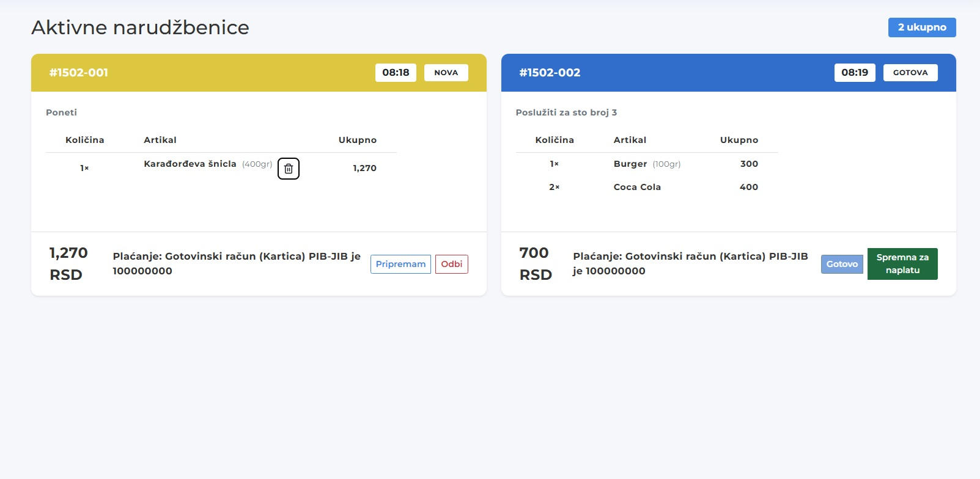Select order number #1502-002
The width and height of the screenshot is (980, 479).
(x=550, y=73)
